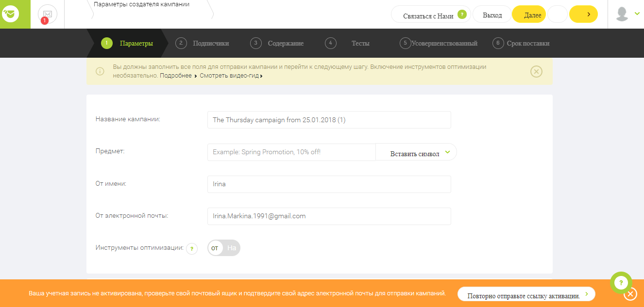Image resolution: width=644 pixels, height=307 pixels.
Task: Click the Связаться с Нами button
Action: pyautogui.click(x=431, y=15)
